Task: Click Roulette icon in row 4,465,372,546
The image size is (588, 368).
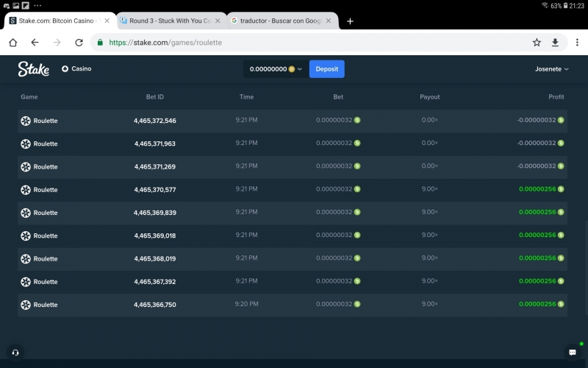Action: pos(26,121)
